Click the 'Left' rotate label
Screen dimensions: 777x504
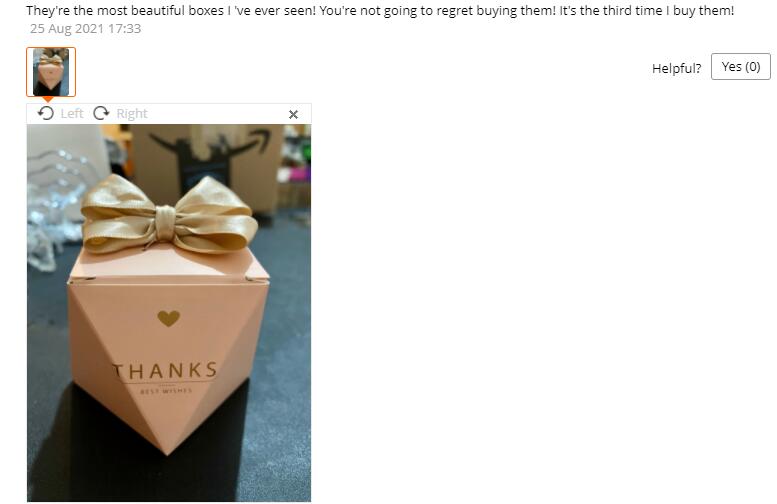click(x=72, y=113)
